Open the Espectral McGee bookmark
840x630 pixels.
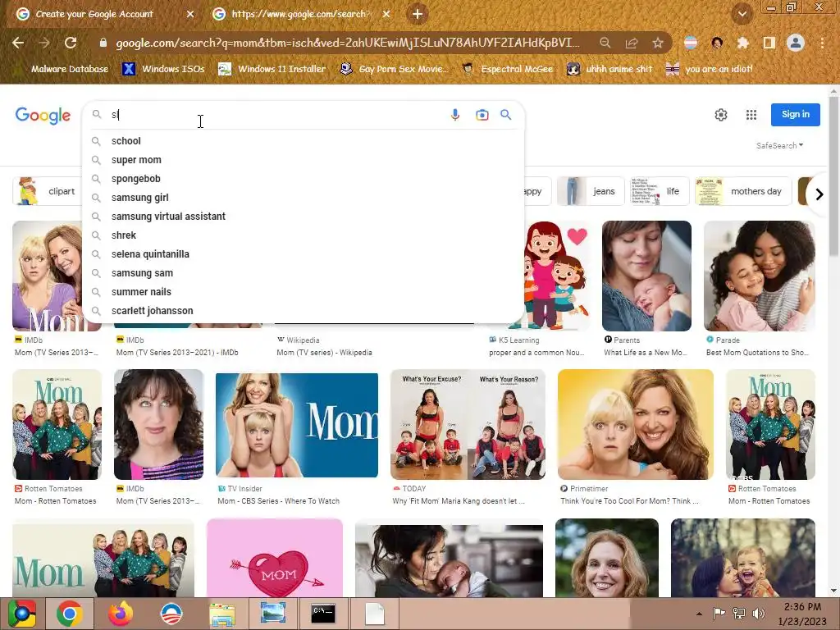point(507,69)
